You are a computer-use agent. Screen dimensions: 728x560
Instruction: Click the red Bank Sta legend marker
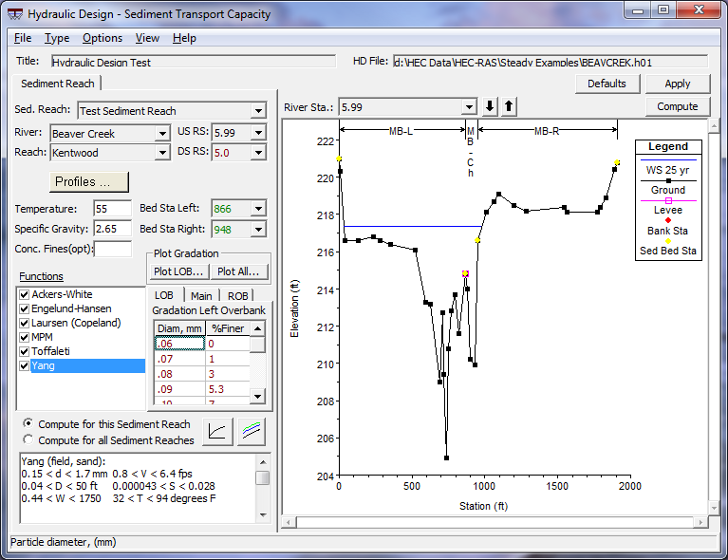click(x=668, y=220)
